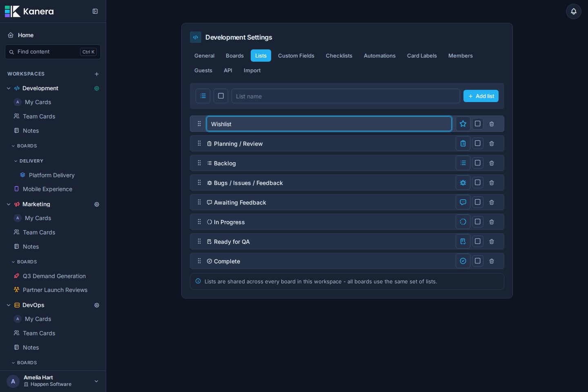Click the drag handle of the Complete row

[x=199, y=261]
